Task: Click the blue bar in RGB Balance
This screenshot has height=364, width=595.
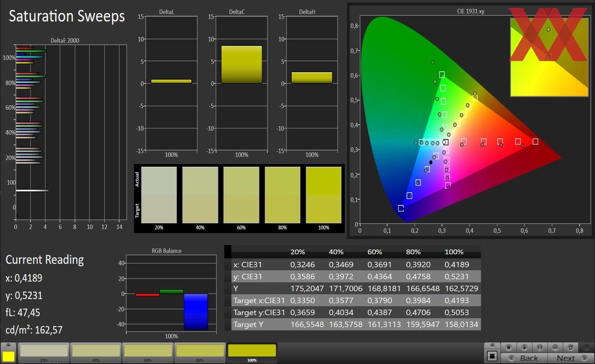Action: point(196,312)
